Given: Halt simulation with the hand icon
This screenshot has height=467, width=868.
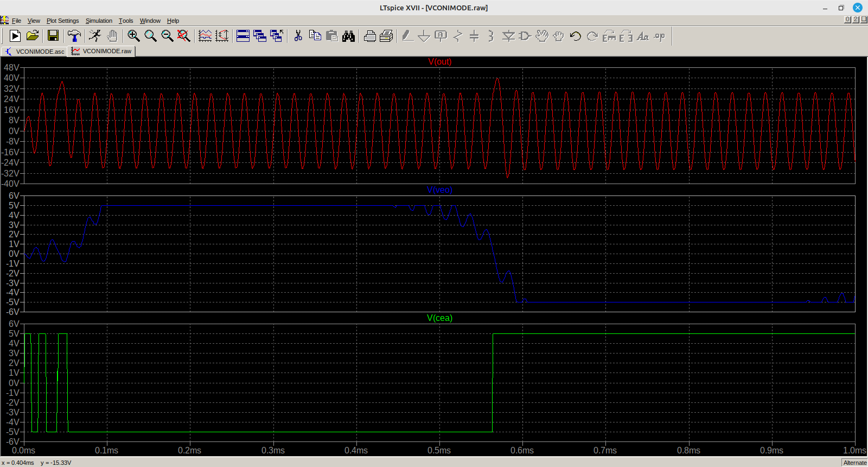Looking at the screenshot, I should [112, 36].
